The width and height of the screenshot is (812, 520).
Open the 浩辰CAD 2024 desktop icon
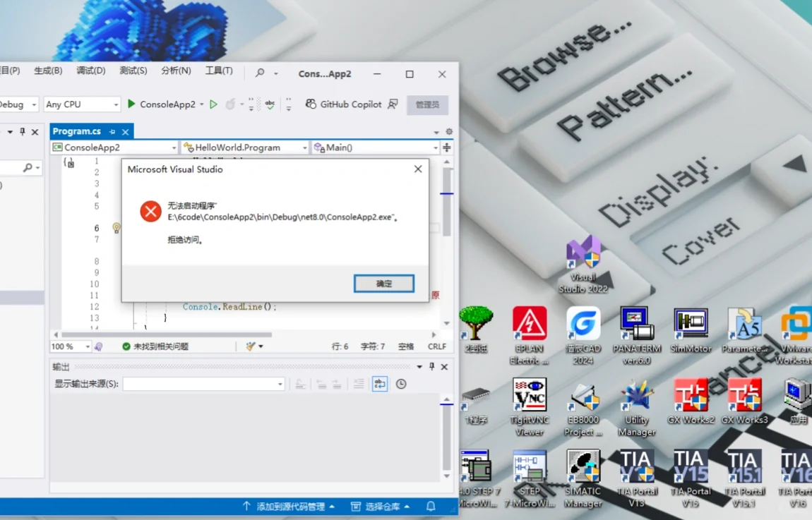click(x=583, y=335)
